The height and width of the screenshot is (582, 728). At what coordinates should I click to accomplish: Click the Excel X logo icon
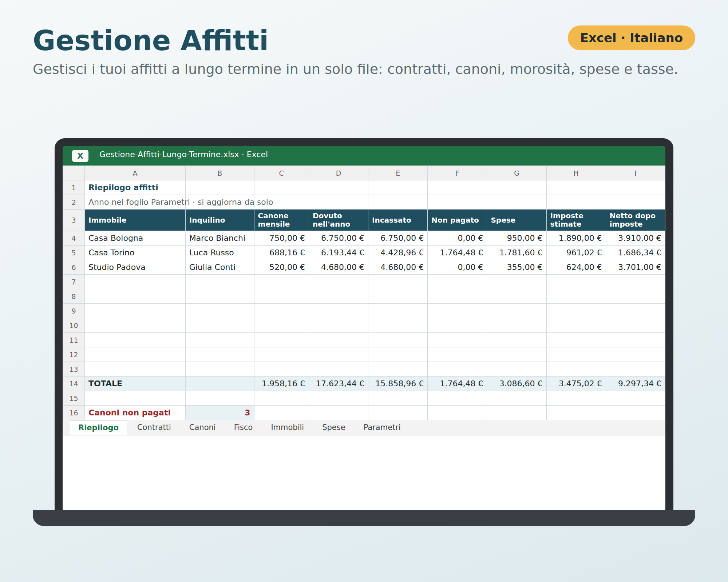(x=80, y=156)
